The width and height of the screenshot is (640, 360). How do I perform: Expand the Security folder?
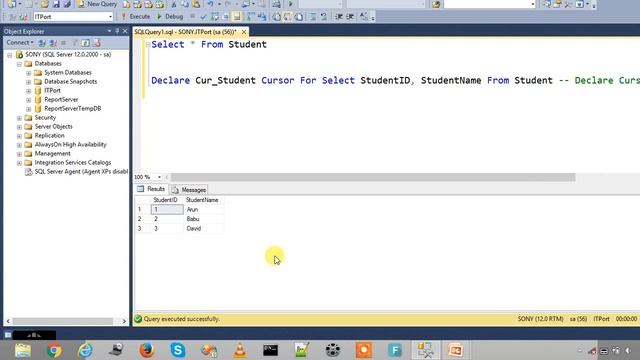point(19,118)
